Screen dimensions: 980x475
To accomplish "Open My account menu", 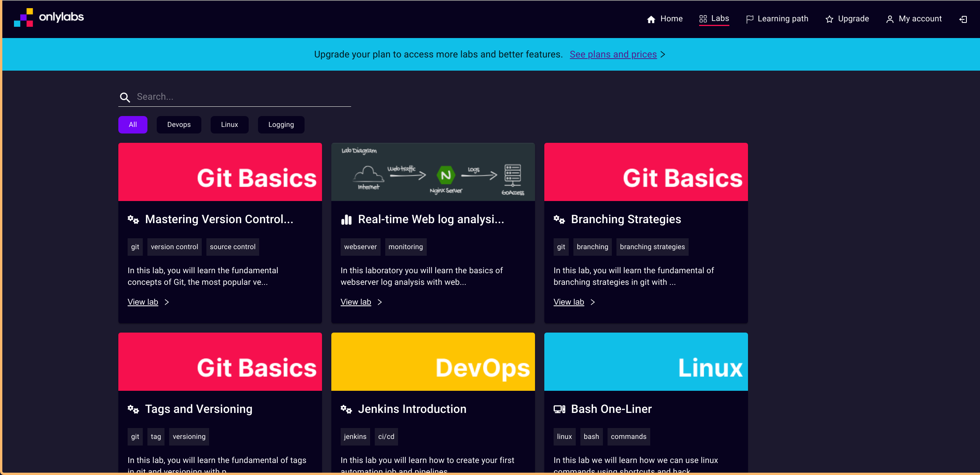I will pyautogui.click(x=914, y=19).
